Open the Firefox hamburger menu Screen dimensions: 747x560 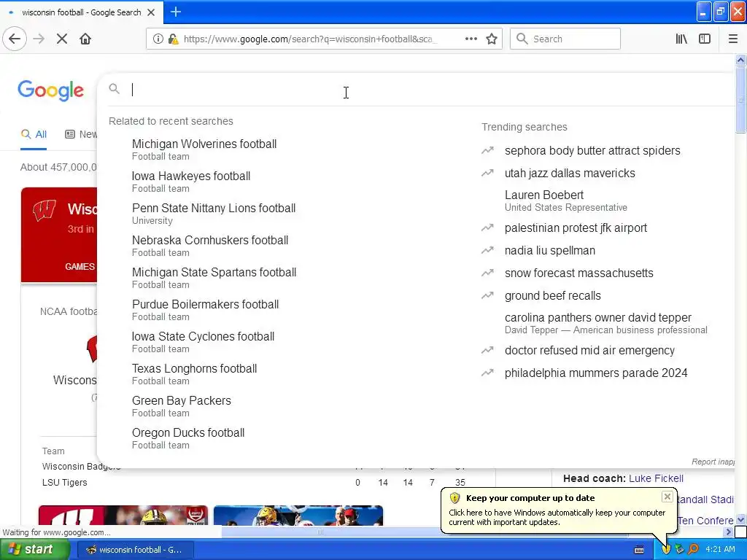(733, 39)
